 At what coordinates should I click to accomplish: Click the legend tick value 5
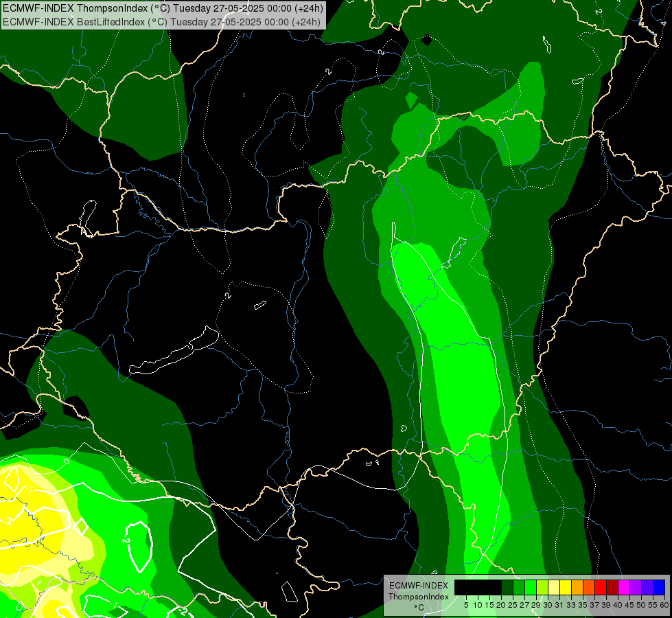[466, 605]
